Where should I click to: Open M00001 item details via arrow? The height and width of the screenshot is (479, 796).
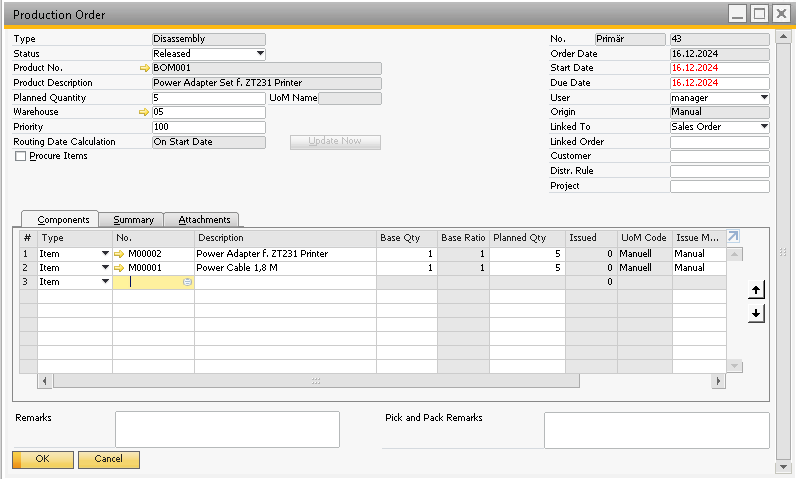(121, 268)
